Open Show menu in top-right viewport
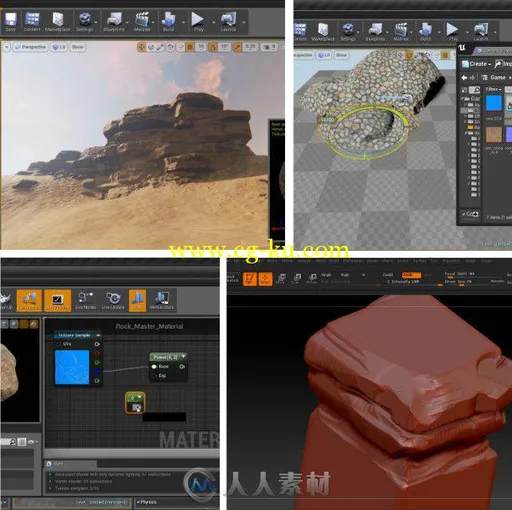The width and height of the screenshot is (512, 510). pos(341,55)
